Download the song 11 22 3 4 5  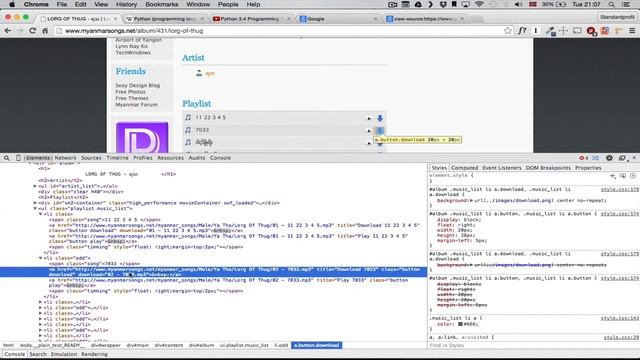pos(380,118)
